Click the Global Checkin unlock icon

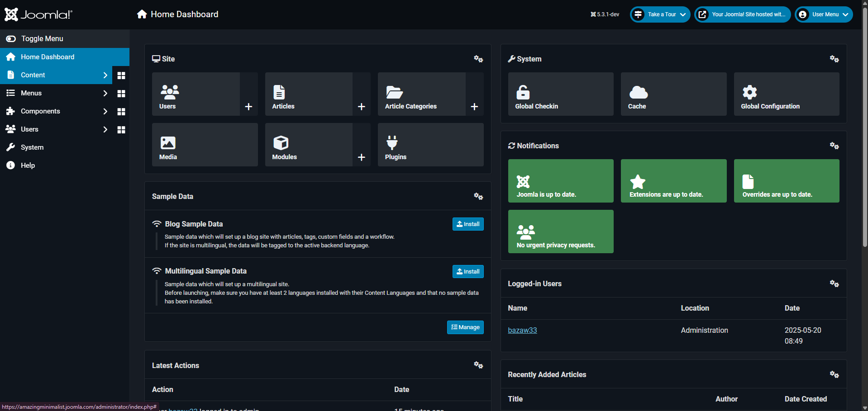coord(523,92)
